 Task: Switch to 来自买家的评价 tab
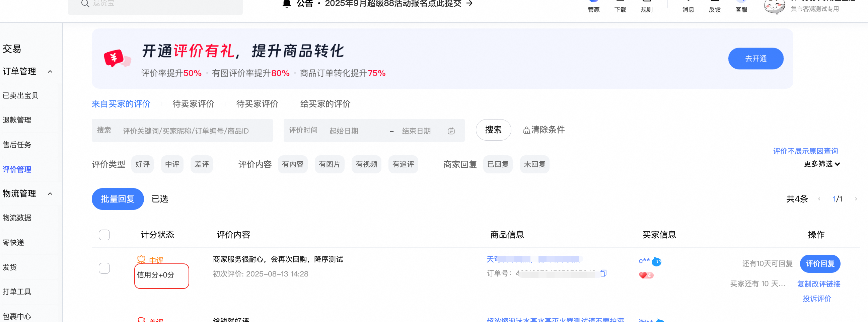click(121, 104)
